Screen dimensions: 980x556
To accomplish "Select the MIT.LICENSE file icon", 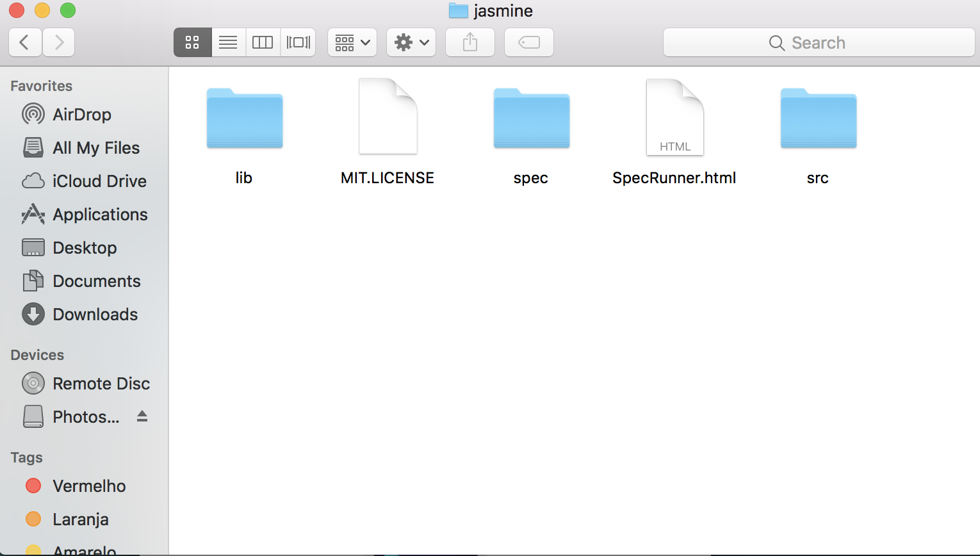I will [x=388, y=116].
